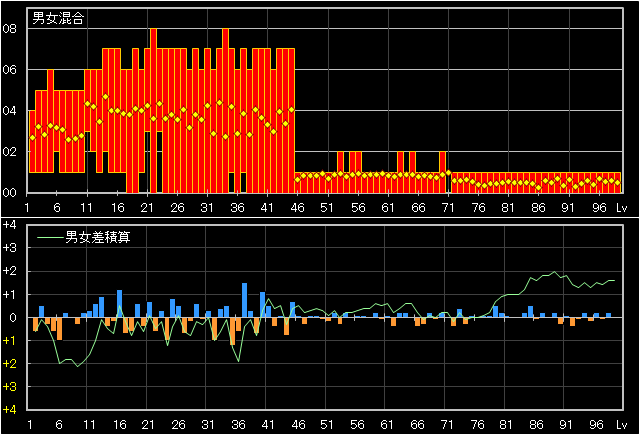Click the green line peak near level 89
This screenshot has width=640, height=435.
point(554,272)
